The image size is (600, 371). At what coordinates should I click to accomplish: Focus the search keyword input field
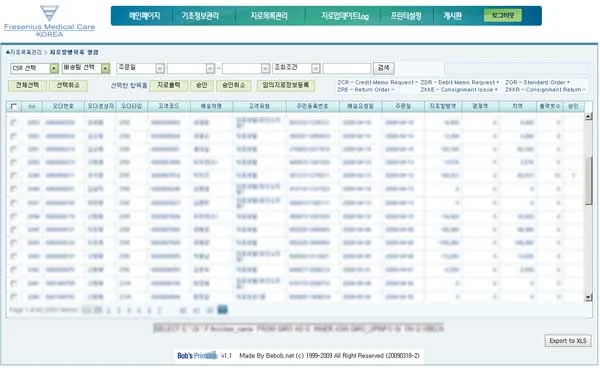[347, 68]
